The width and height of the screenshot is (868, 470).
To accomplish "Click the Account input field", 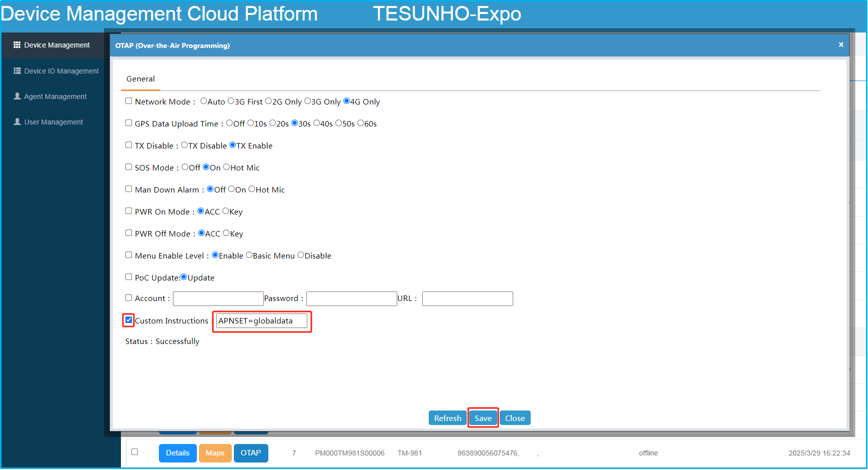I will pyautogui.click(x=218, y=298).
